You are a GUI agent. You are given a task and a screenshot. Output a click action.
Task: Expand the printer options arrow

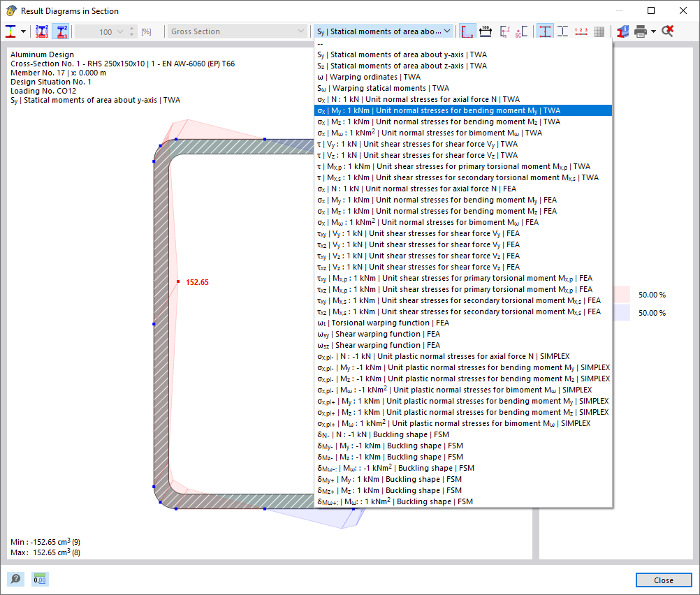654,31
